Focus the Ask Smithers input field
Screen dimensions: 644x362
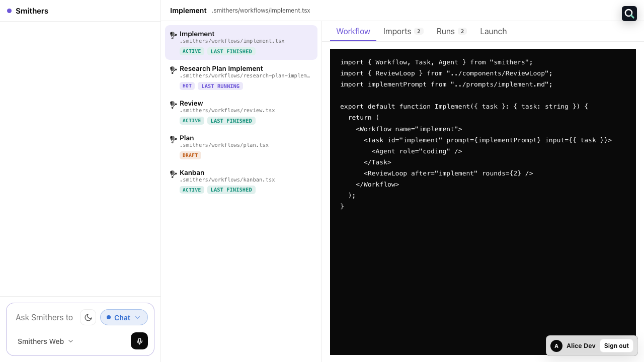pos(44,317)
